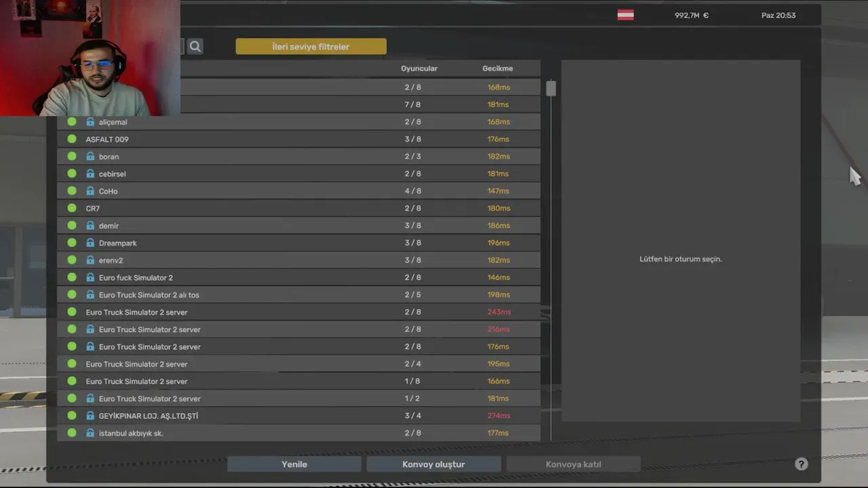Click green status dot of CR7
Viewport: 868px width, 488px height.
pyautogui.click(x=72, y=208)
